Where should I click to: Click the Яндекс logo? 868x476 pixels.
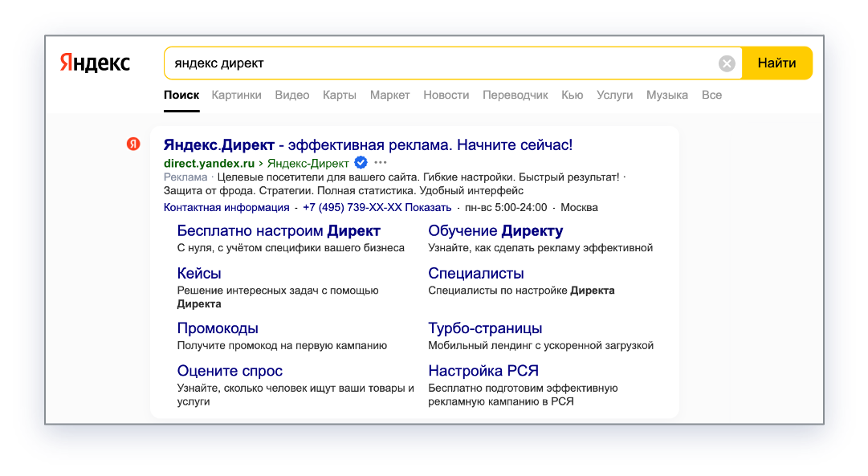pos(95,63)
